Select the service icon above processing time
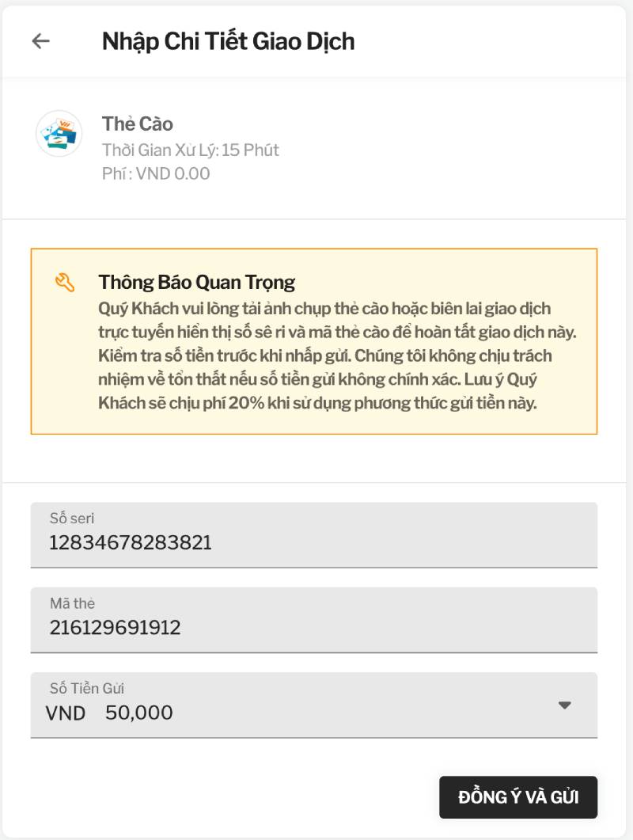Screen dimensions: 633x840 59,135
